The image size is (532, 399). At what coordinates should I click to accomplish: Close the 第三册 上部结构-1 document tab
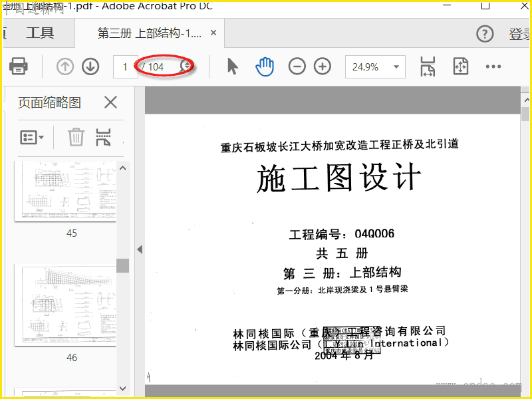click(x=213, y=33)
